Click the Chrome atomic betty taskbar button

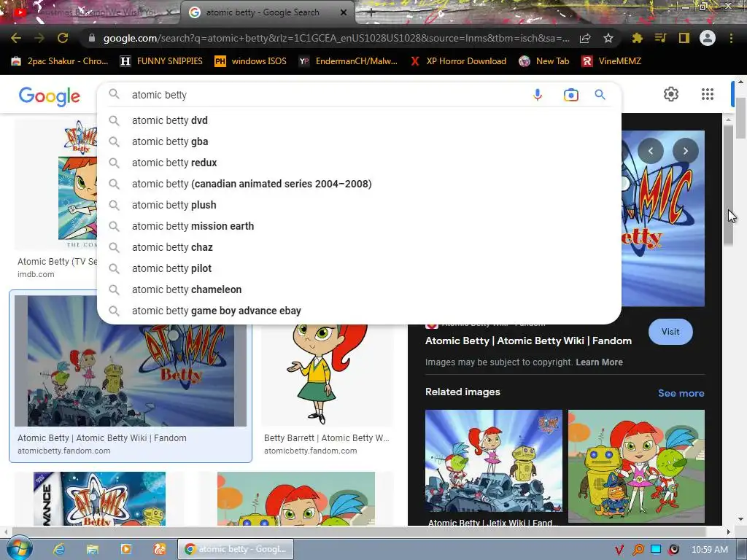[x=236, y=549]
